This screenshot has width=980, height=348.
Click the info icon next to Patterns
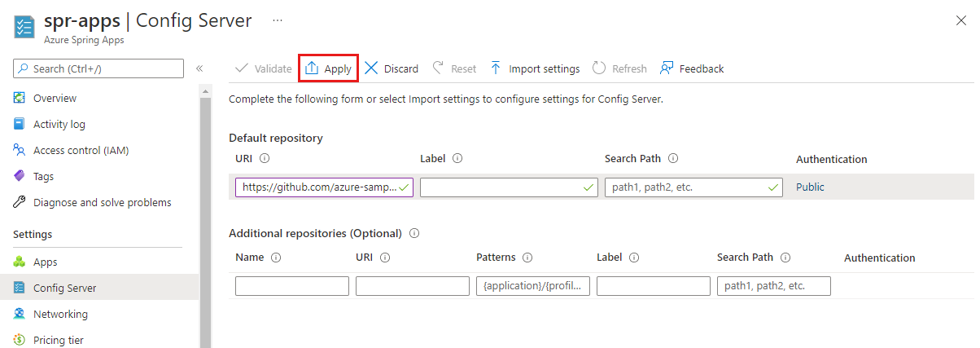pyautogui.click(x=527, y=258)
